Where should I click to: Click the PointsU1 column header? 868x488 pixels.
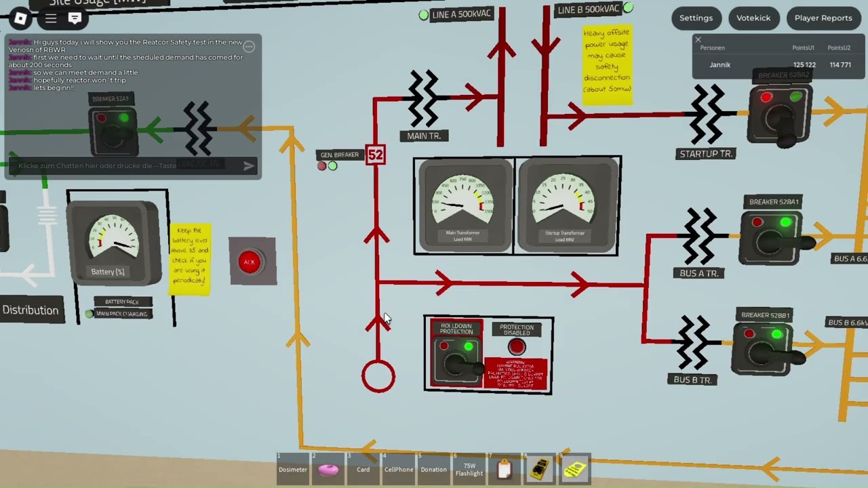tap(803, 47)
